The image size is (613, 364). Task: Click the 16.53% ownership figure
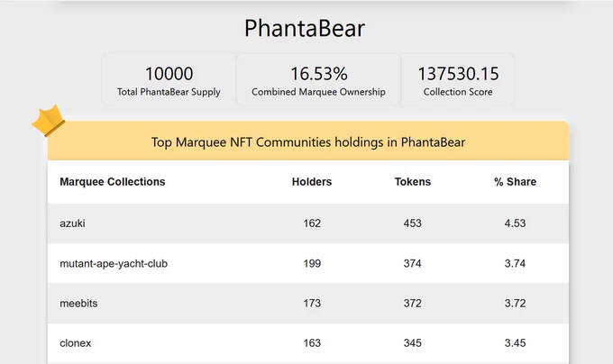pyautogui.click(x=318, y=73)
